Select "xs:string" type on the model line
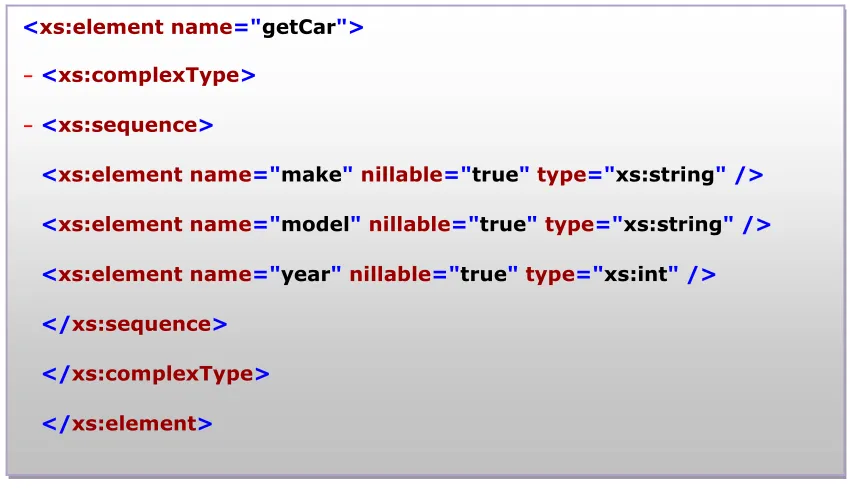Viewport: 850px width, 488px height. (673, 225)
